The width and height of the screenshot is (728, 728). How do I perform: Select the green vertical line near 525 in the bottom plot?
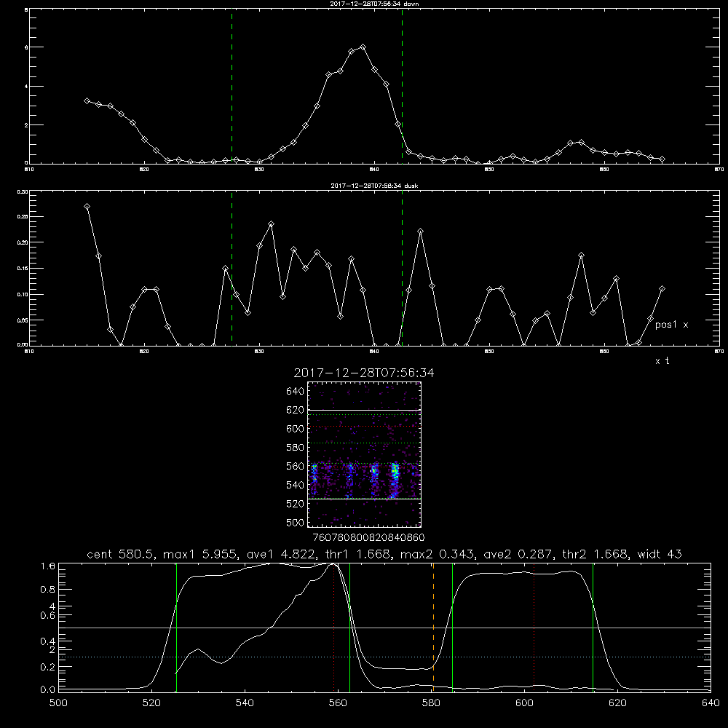point(176,628)
